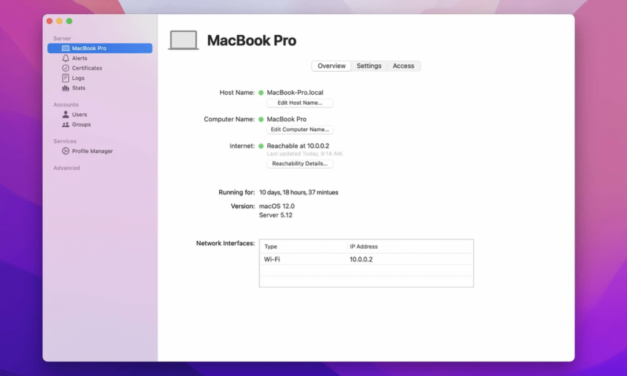Image resolution: width=627 pixels, height=376 pixels.
Task: Click the Last updated timestamp text
Action: tap(305, 154)
